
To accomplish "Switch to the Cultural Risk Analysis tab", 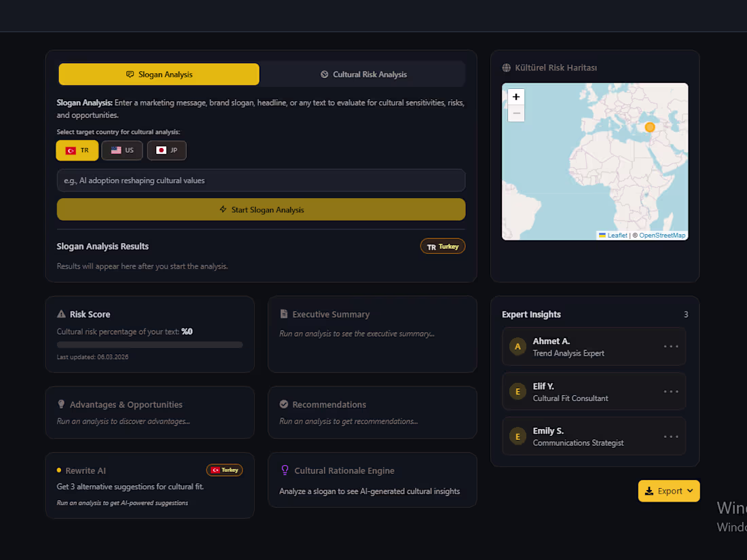I will (x=364, y=74).
